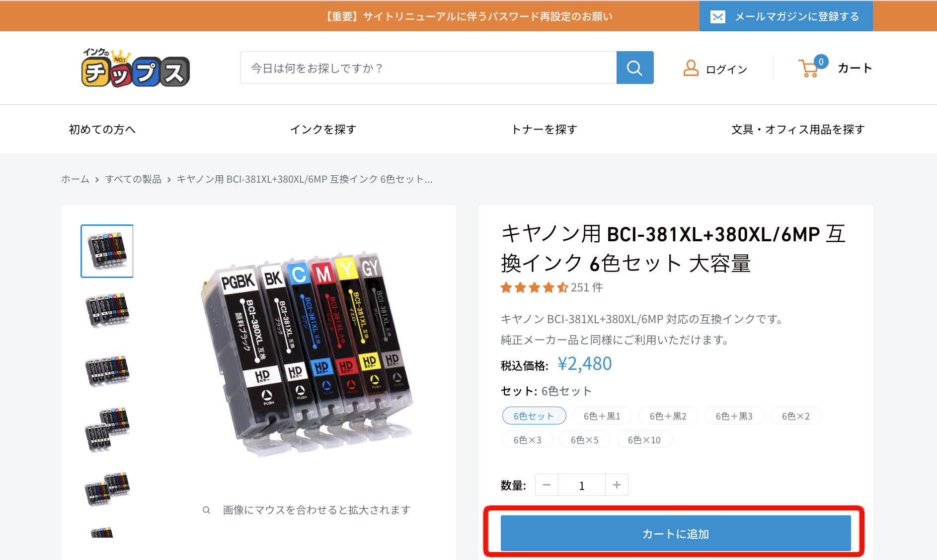Screen dimensions: 937x560
Task: Go to すべての製品 in the breadcrumb
Action: [x=133, y=179]
